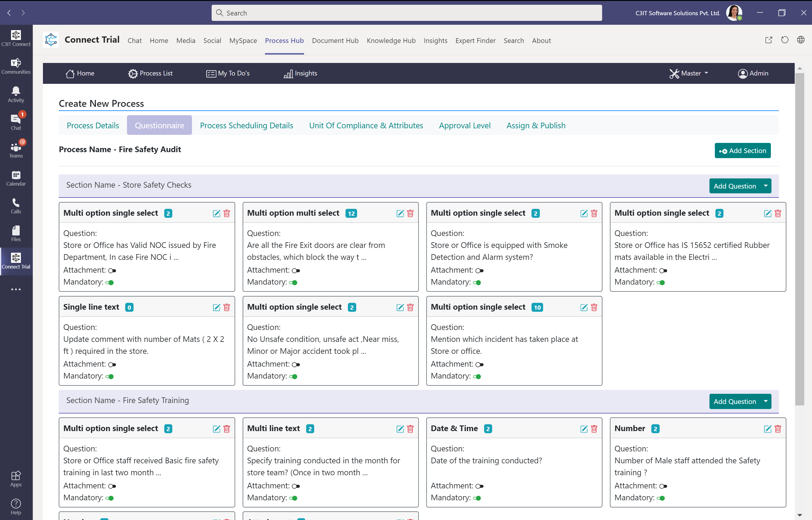Image resolution: width=812 pixels, height=520 pixels.
Task: Toggle Mandatory switch on Date & Time question
Action: tap(477, 498)
